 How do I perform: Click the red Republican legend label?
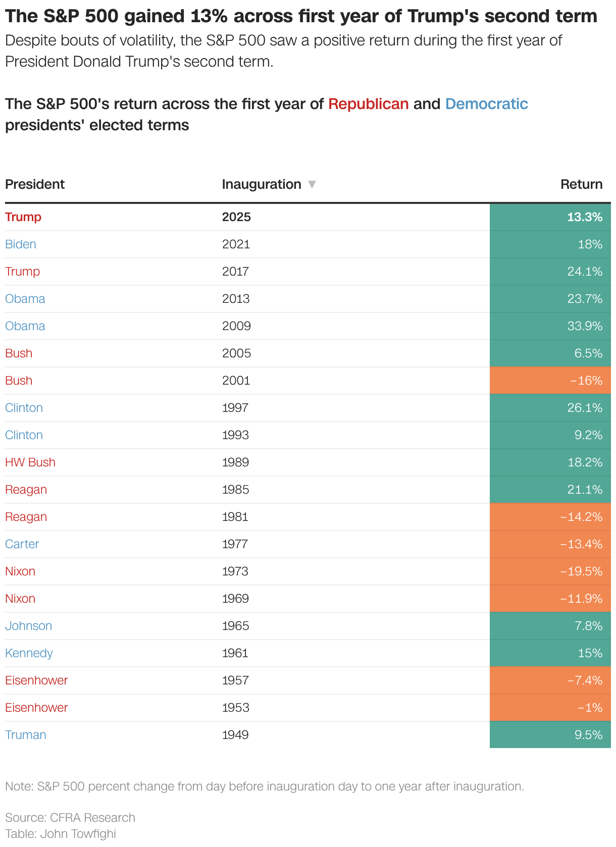coord(368,104)
